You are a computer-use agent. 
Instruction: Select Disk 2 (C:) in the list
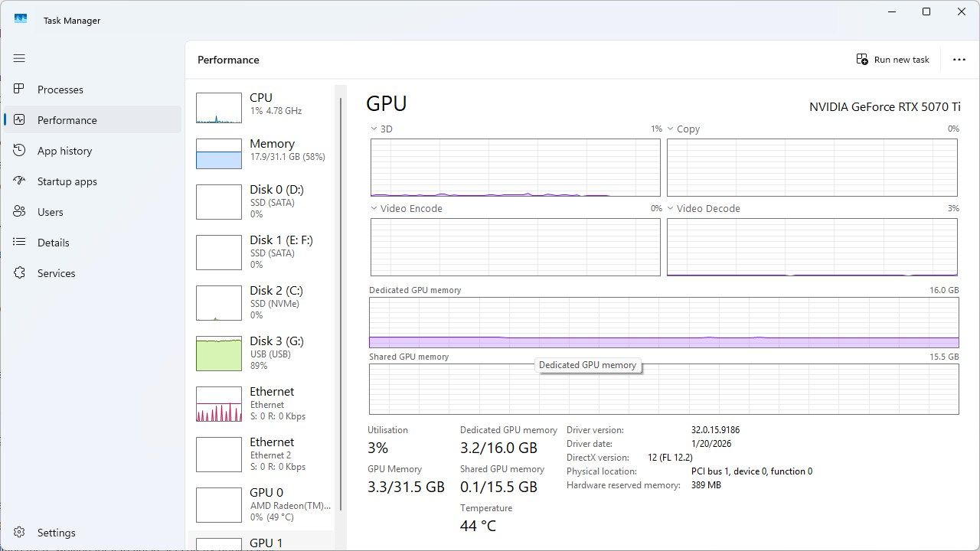[261, 303]
